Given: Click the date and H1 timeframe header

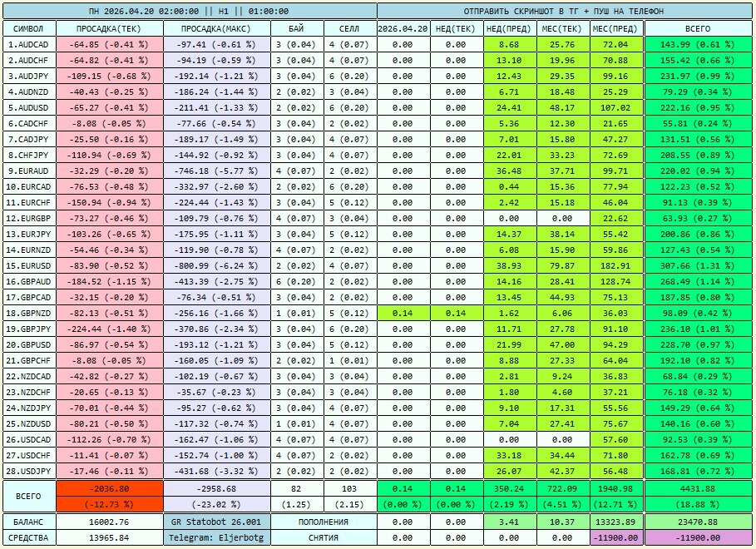Looking at the screenshot, I should tap(190, 11).
